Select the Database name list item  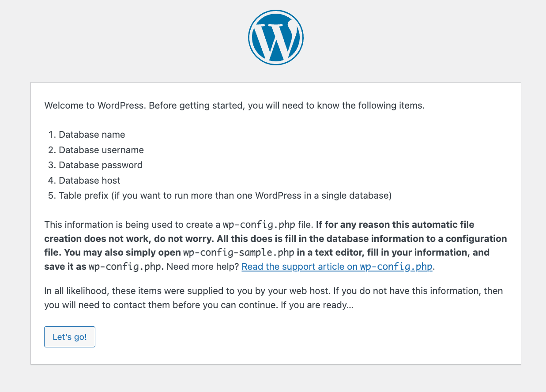tap(91, 135)
